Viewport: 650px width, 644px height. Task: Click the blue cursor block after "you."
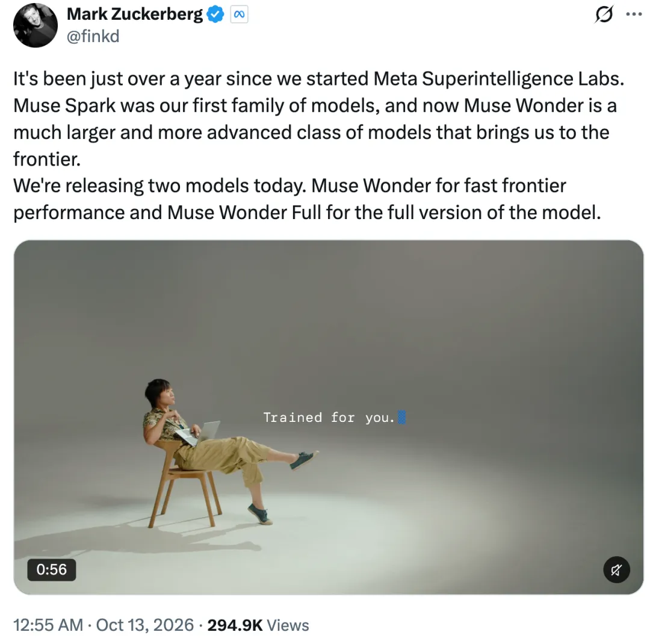point(401,417)
